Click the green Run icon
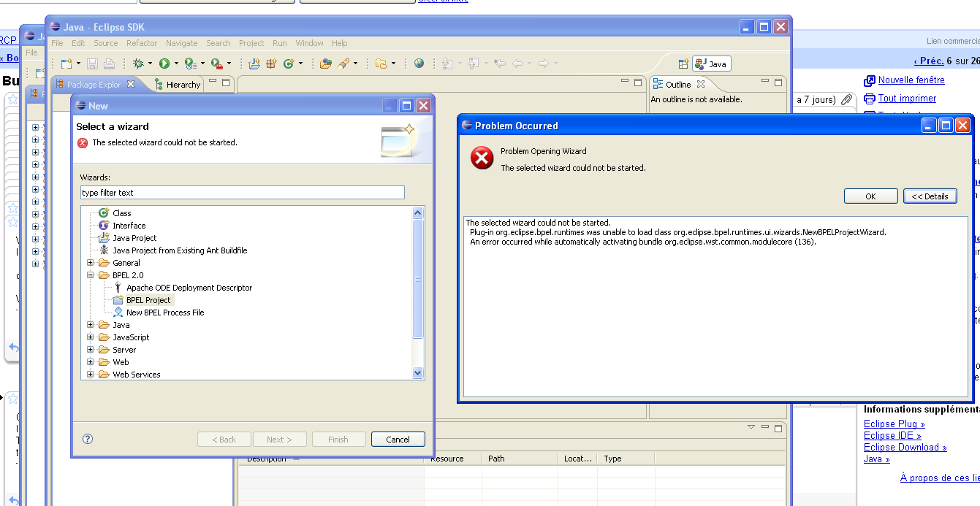The width and height of the screenshot is (980, 506). (164, 64)
